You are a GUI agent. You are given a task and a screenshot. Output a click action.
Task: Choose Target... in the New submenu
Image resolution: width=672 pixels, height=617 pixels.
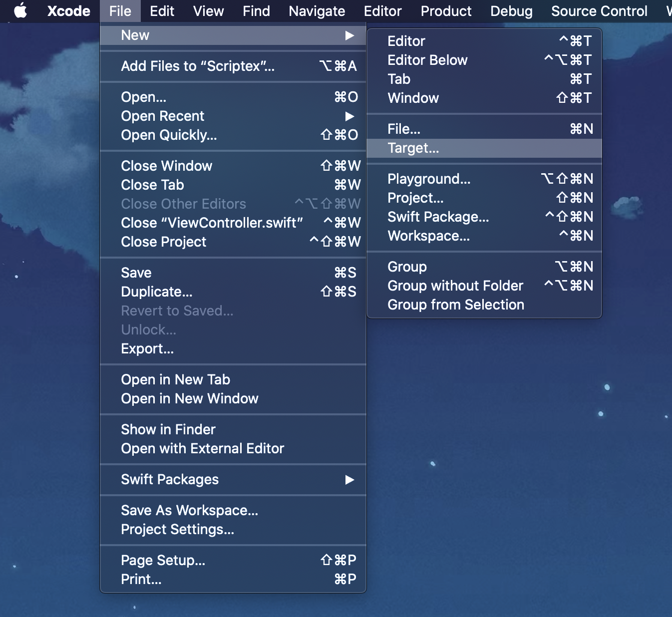click(x=413, y=148)
